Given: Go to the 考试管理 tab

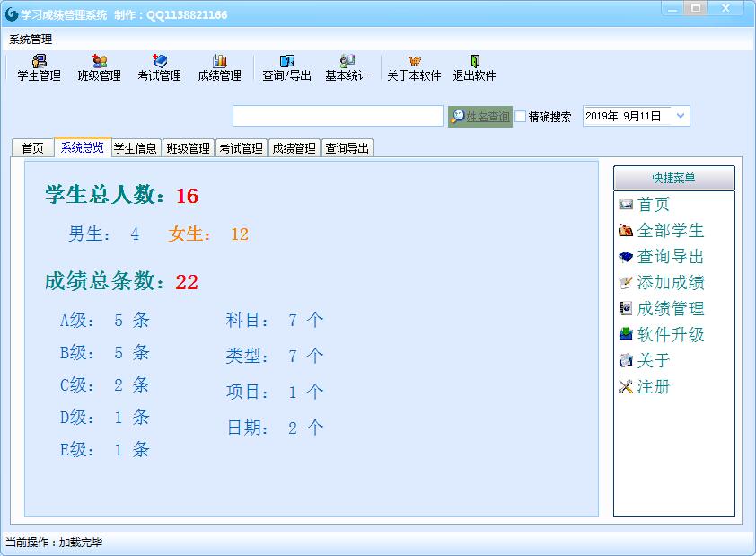Looking at the screenshot, I should [241, 148].
